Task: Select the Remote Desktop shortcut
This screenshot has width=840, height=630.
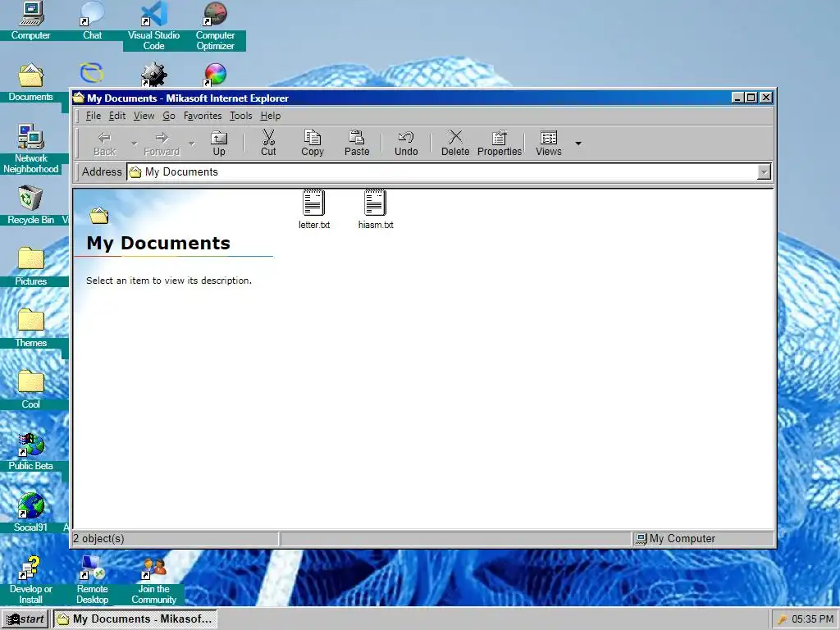Action: [x=92, y=580]
